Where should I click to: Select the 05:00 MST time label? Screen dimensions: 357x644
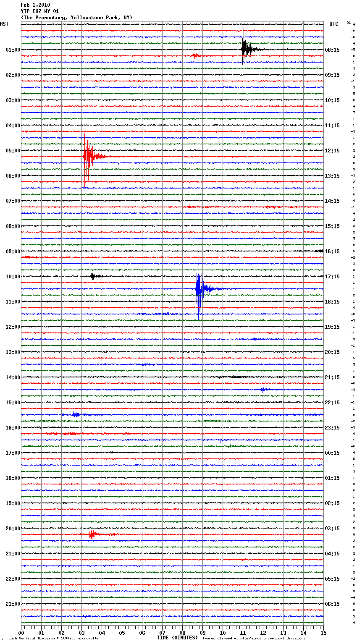click(13, 151)
